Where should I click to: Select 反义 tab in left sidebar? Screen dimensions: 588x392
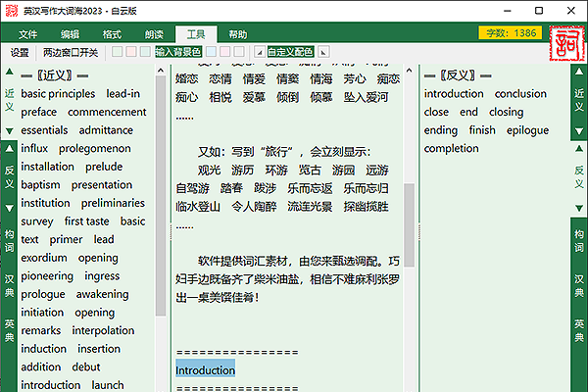click(x=10, y=177)
